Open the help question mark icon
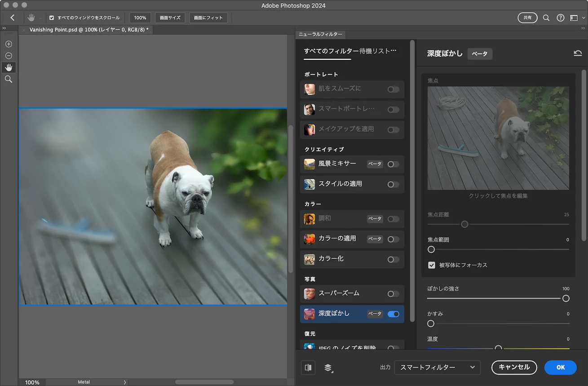Screen dimensions: 588x386 point(561,18)
